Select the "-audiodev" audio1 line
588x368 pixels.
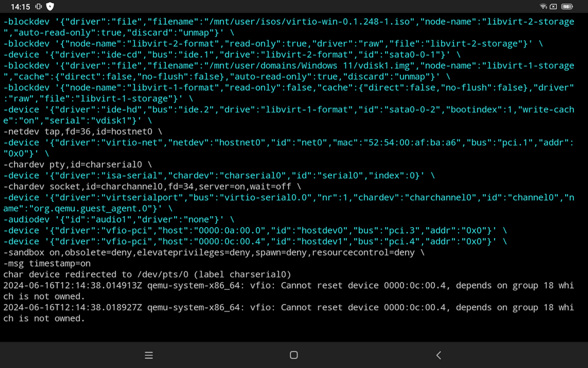pos(119,219)
